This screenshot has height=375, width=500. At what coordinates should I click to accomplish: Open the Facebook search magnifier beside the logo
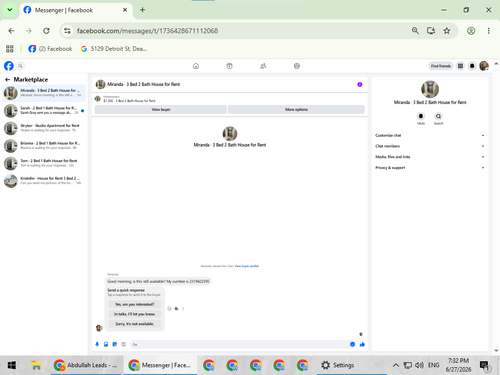pyautogui.click(x=20, y=66)
